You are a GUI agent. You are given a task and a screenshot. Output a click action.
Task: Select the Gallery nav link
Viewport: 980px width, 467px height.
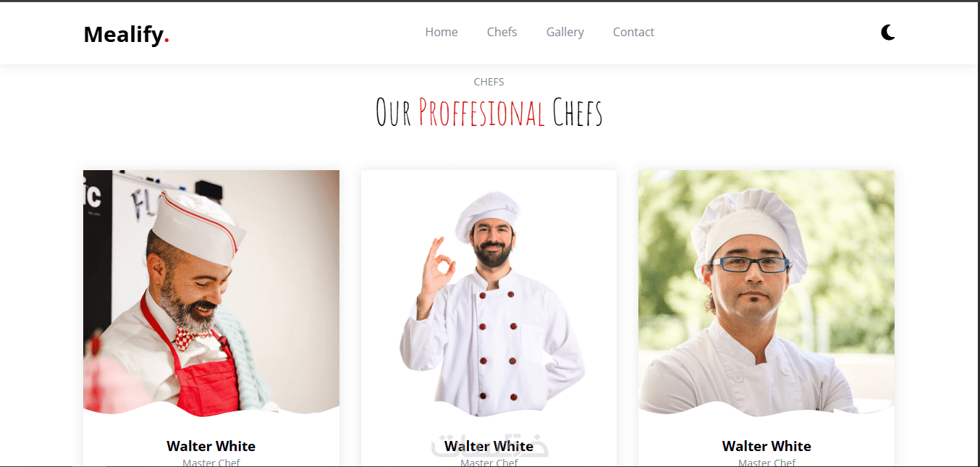coord(565,32)
